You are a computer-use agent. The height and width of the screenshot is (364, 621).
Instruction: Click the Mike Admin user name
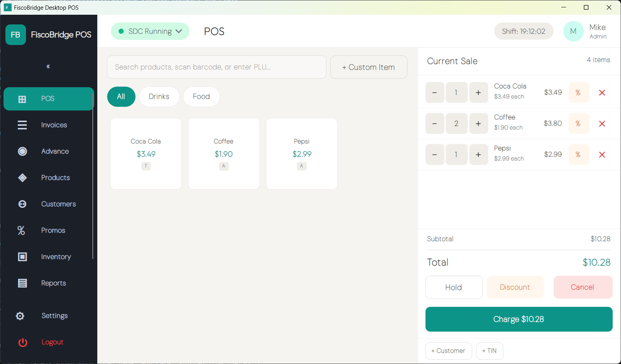598,31
